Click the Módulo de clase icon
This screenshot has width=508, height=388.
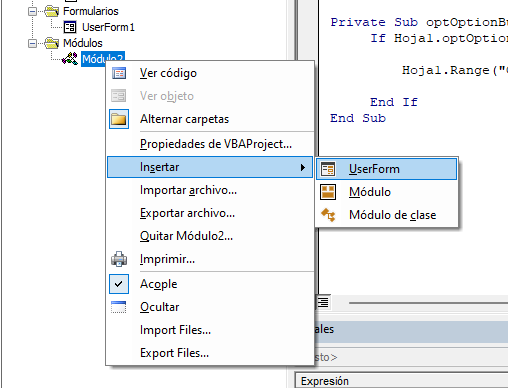point(328,215)
